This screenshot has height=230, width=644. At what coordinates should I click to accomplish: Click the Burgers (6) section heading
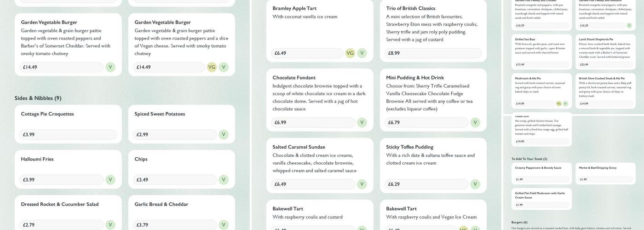(x=519, y=223)
